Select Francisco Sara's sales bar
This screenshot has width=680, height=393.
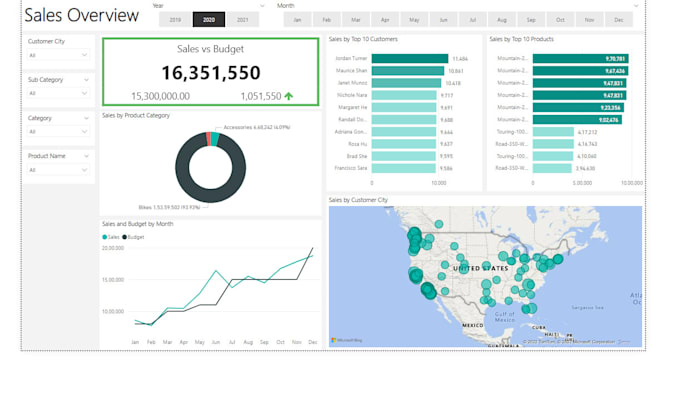[x=403, y=168]
